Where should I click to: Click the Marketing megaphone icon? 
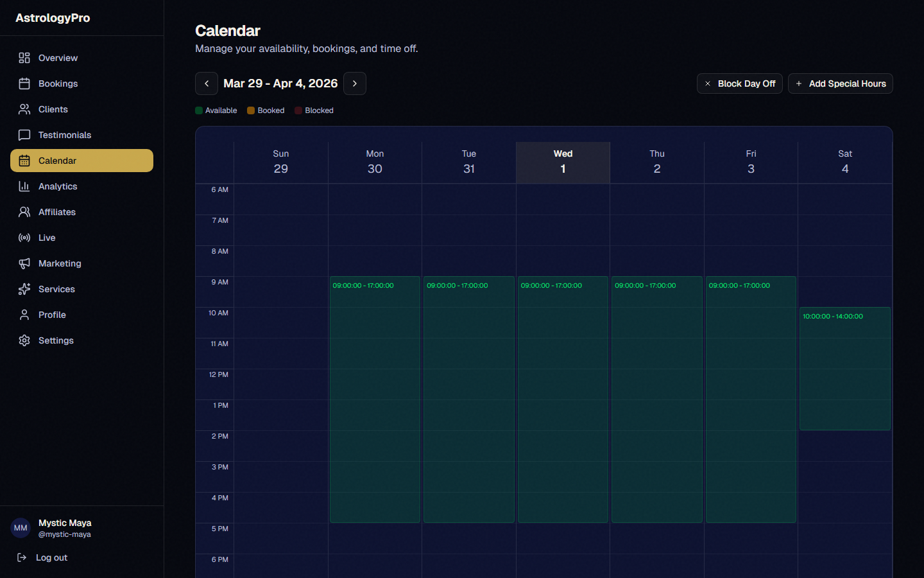click(24, 263)
